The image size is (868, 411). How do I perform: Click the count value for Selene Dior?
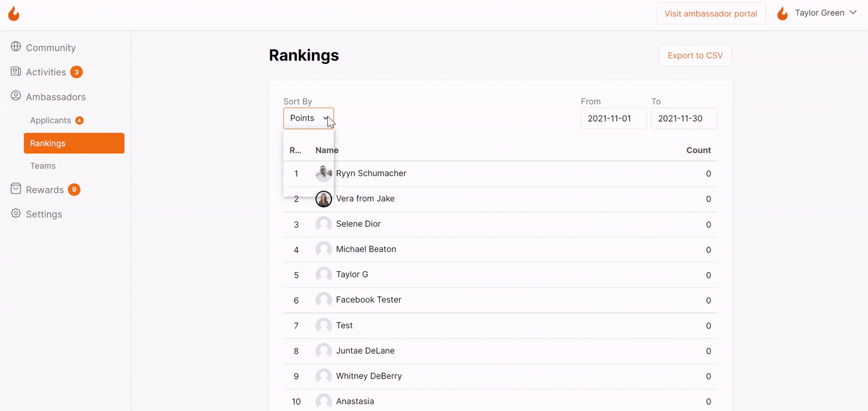(708, 224)
